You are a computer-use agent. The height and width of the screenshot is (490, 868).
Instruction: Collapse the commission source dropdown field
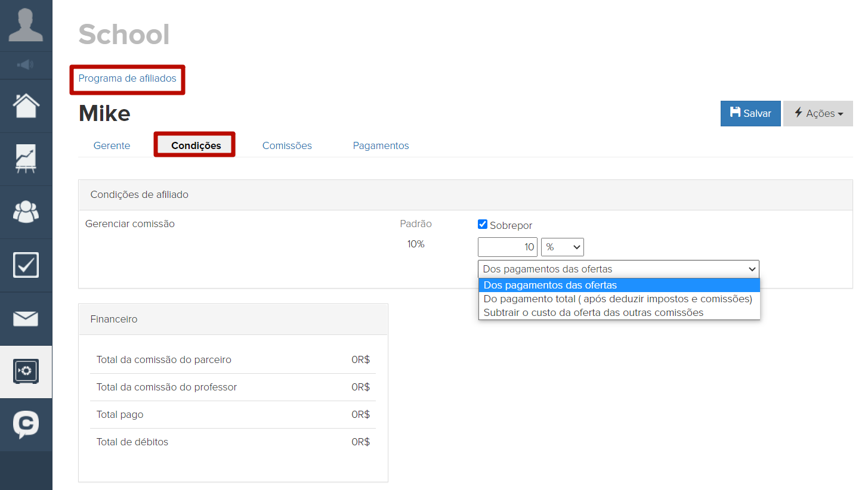click(x=618, y=269)
